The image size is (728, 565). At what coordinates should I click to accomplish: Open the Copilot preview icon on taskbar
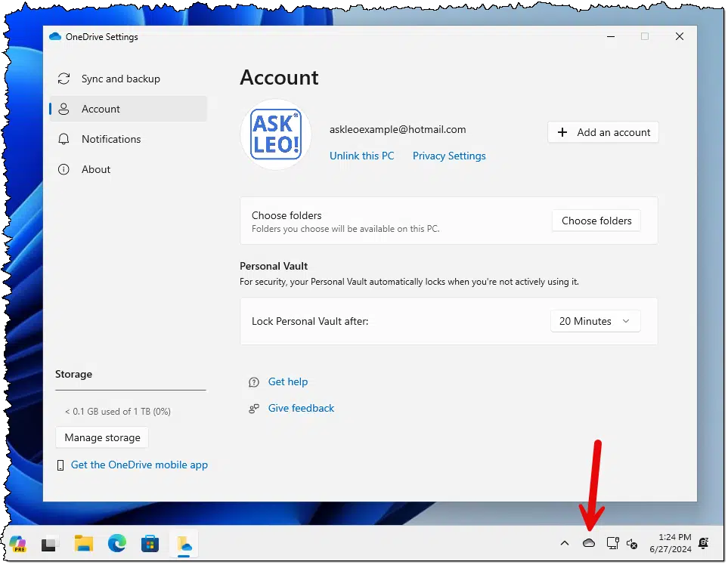click(18, 543)
